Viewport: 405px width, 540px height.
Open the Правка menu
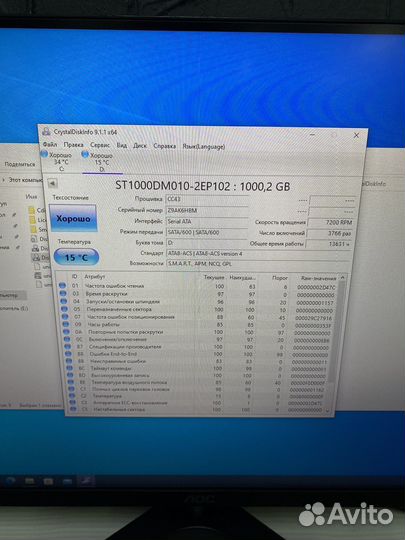(73, 145)
